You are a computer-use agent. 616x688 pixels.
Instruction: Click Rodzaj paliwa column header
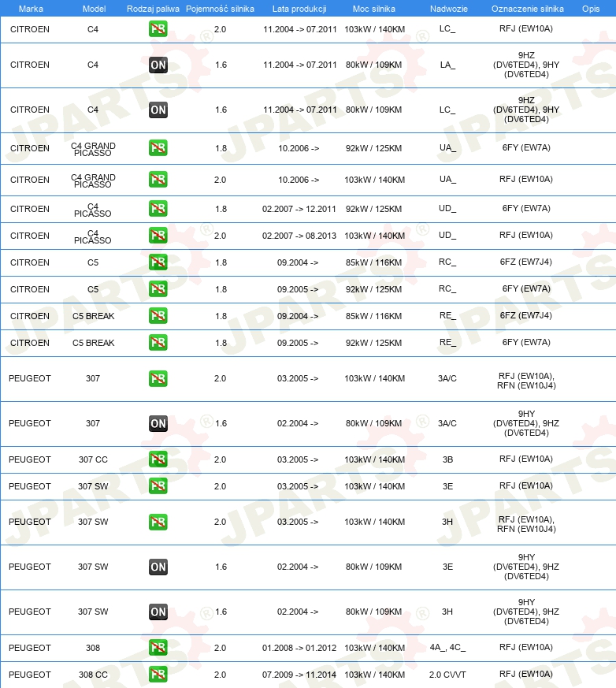pyautogui.click(x=153, y=9)
